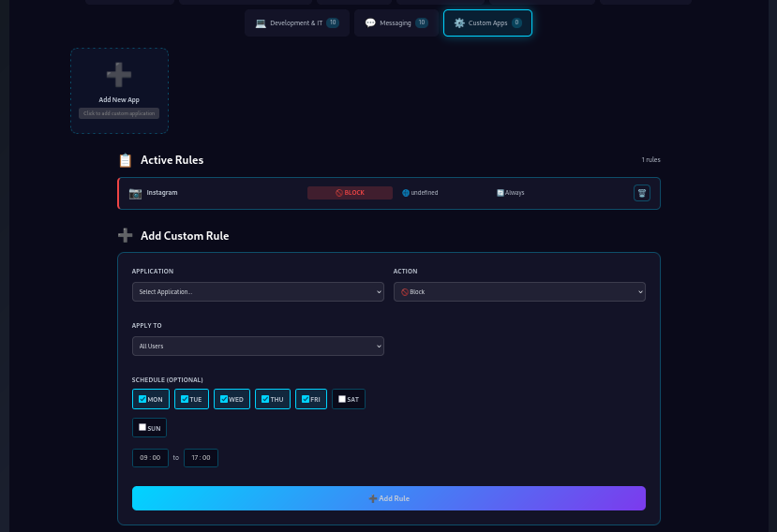This screenshot has width=777, height=532.
Task: Enable the SAT schedule checkbox
Action: tap(342, 399)
